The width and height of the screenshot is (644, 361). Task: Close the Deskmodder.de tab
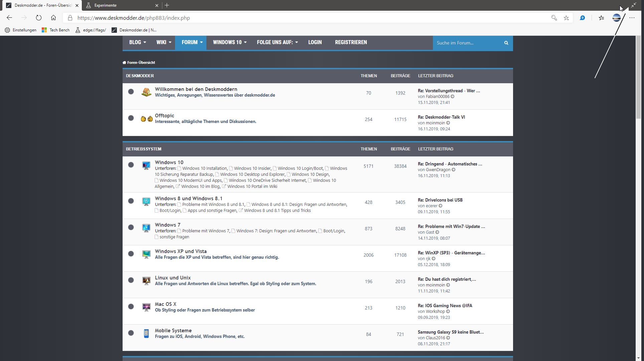tap(77, 5)
